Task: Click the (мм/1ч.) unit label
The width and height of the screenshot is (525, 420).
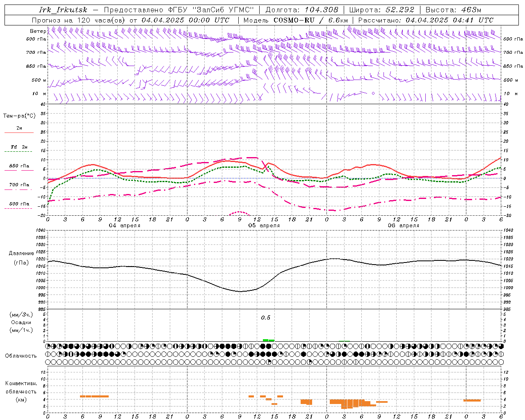Action: tap(21, 330)
